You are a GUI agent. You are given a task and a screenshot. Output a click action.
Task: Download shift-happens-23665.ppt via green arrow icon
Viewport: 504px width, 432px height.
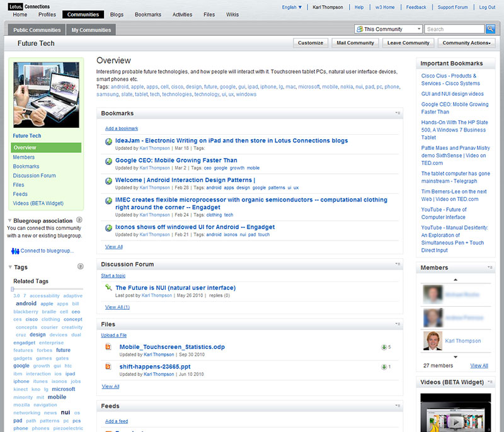pos(384,367)
